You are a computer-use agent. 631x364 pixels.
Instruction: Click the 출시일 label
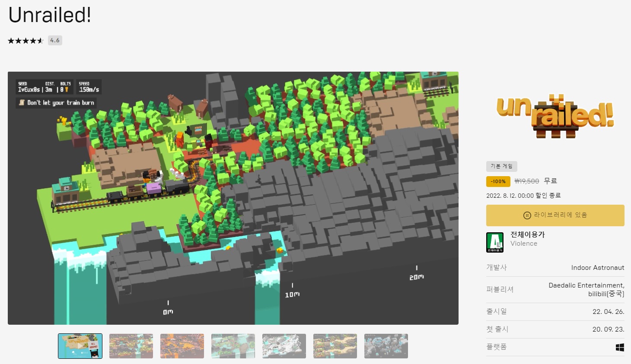(497, 311)
